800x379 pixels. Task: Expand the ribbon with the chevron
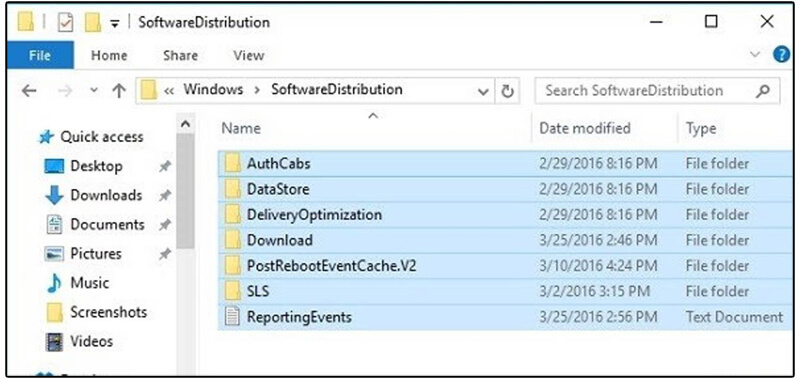(x=756, y=55)
